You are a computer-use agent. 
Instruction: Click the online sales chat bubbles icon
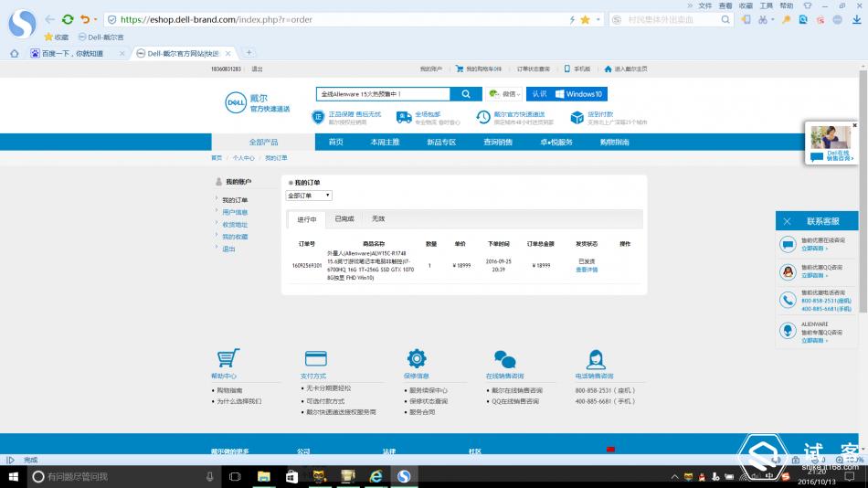[x=504, y=358]
